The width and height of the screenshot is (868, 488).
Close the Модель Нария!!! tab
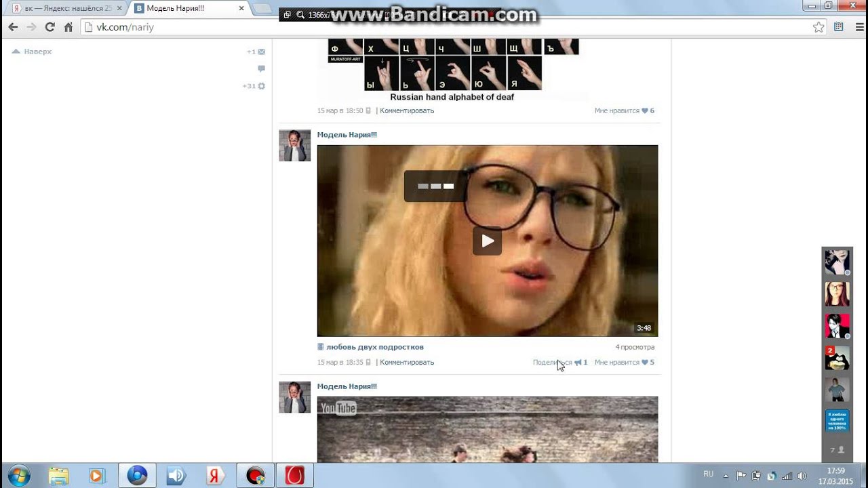(x=241, y=8)
